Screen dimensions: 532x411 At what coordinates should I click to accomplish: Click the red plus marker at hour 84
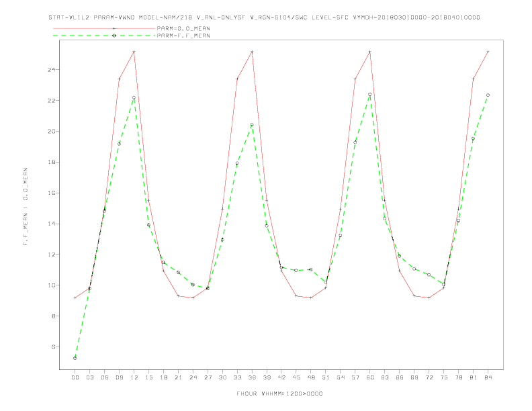pyautogui.click(x=488, y=52)
